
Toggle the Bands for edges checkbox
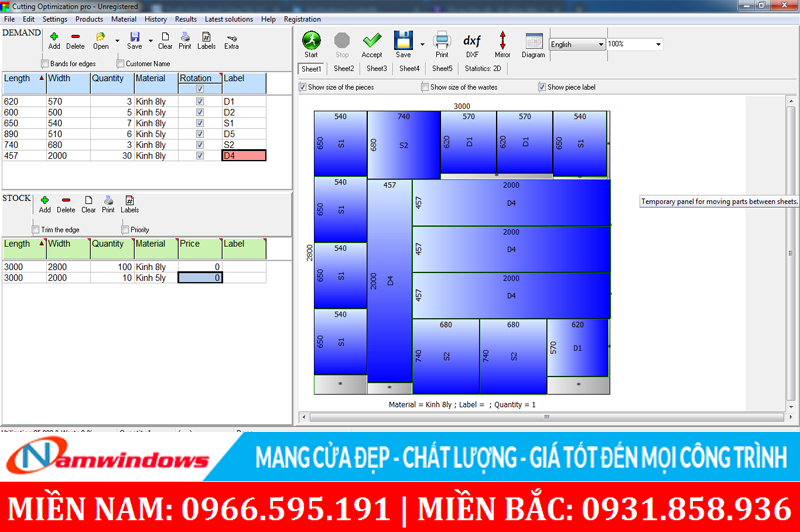click(x=45, y=63)
